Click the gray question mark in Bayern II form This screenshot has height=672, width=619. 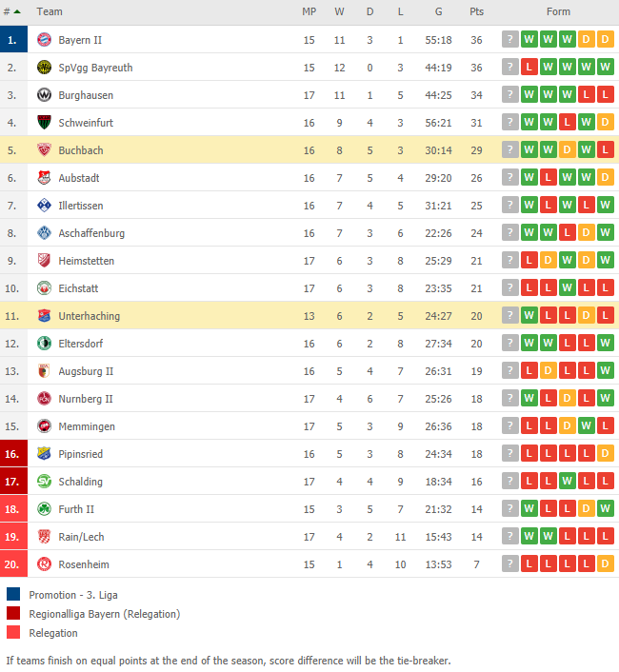click(x=510, y=39)
